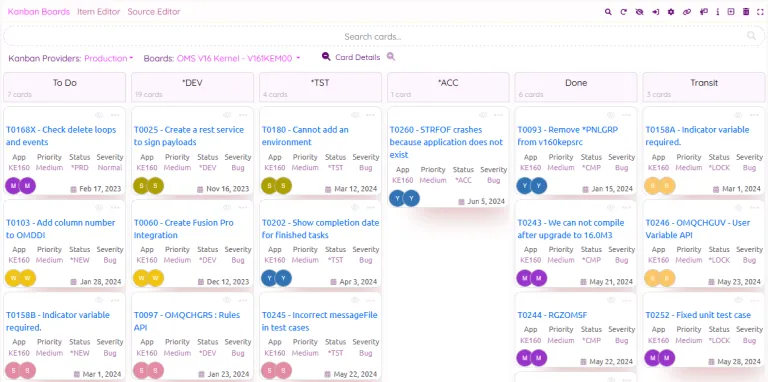Click the trash can delete icon

[746, 12]
